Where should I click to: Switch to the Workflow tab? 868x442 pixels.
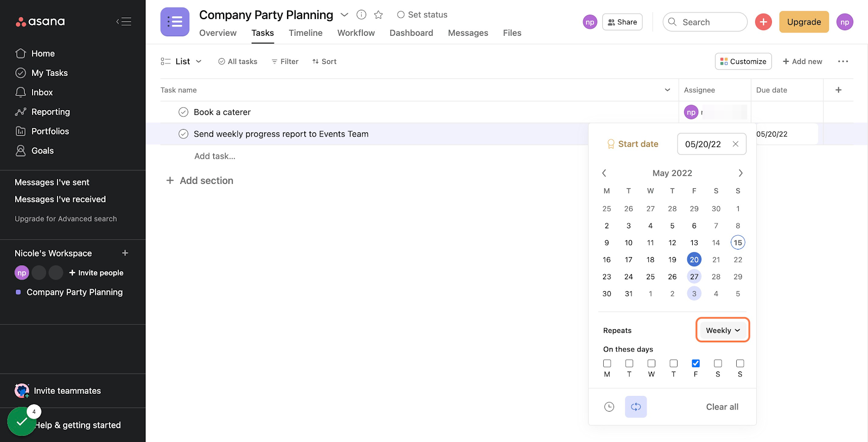click(x=356, y=33)
